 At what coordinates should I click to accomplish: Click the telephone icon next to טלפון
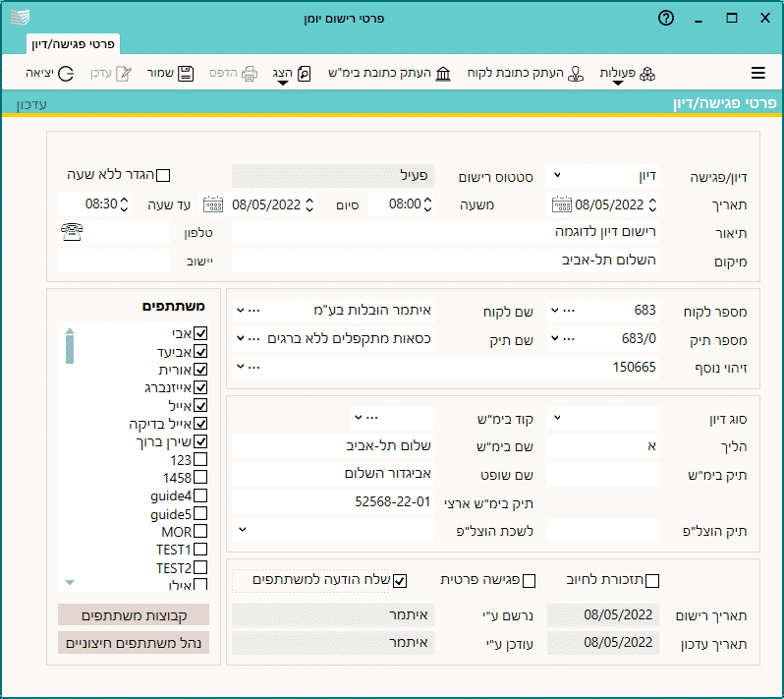[x=72, y=232]
